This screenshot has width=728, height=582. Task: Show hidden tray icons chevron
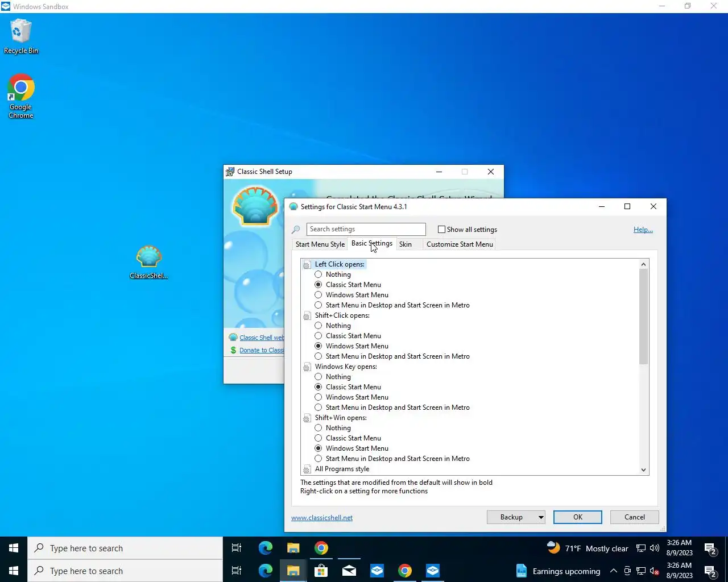point(613,571)
